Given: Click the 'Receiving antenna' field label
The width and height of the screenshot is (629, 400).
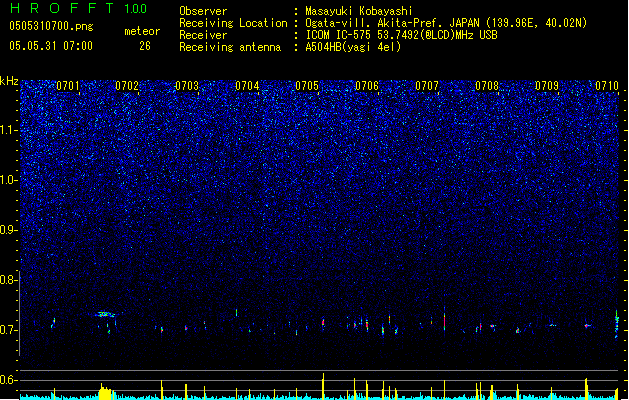Looking at the screenshot, I should (x=230, y=47).
